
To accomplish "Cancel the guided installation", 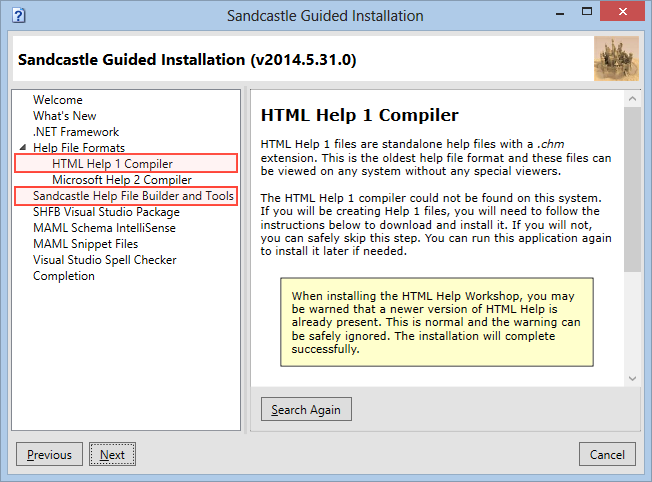I will (x=607, y=454).
